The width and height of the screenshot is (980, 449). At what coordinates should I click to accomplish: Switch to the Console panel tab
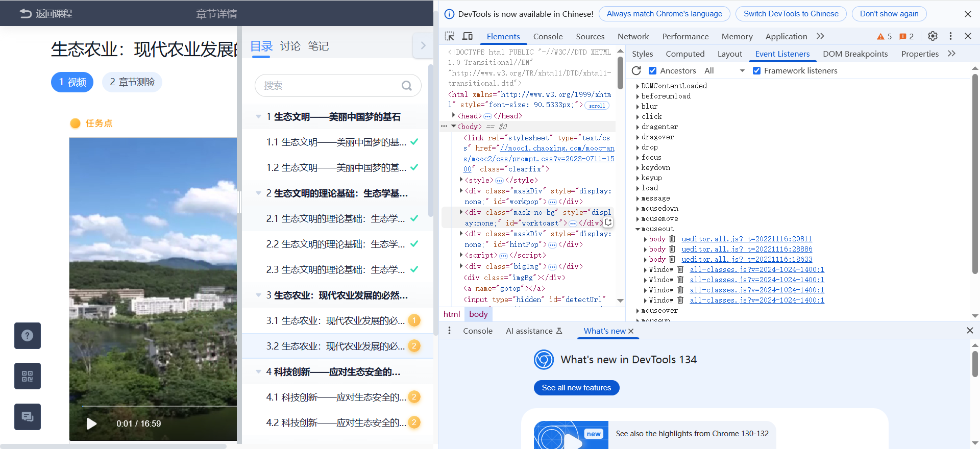pyautogui.click(x=548, y=36)
